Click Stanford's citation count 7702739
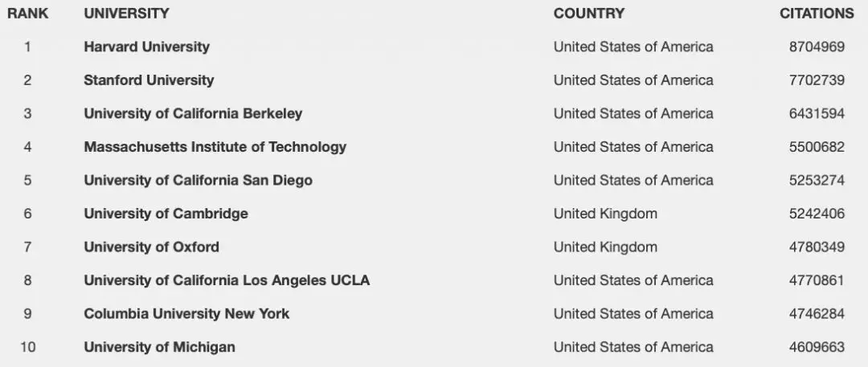868x367 pixels. click(817, 80)
